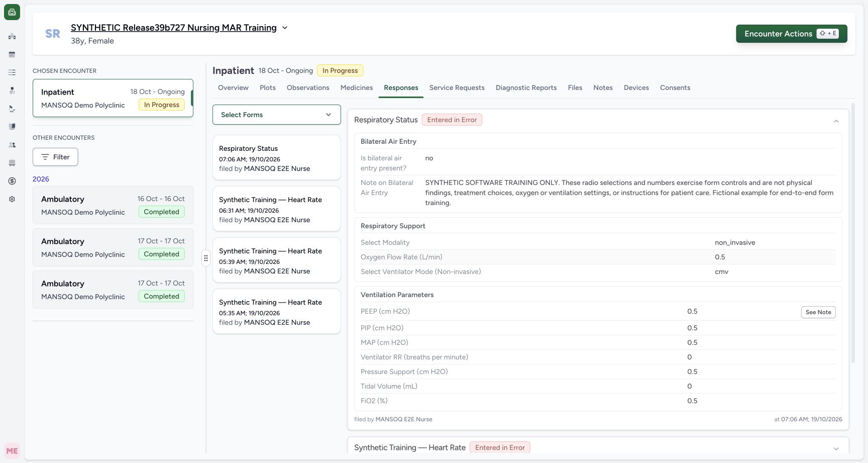The height and width of the screenshot is (463, 868).
Task: Click Encounter Actions button
Action: coord(792,34)
